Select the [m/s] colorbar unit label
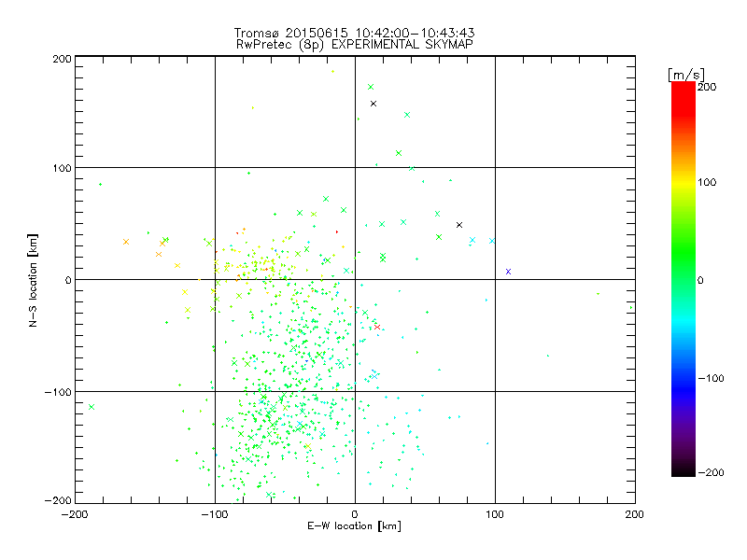 [x=686, y=75]
